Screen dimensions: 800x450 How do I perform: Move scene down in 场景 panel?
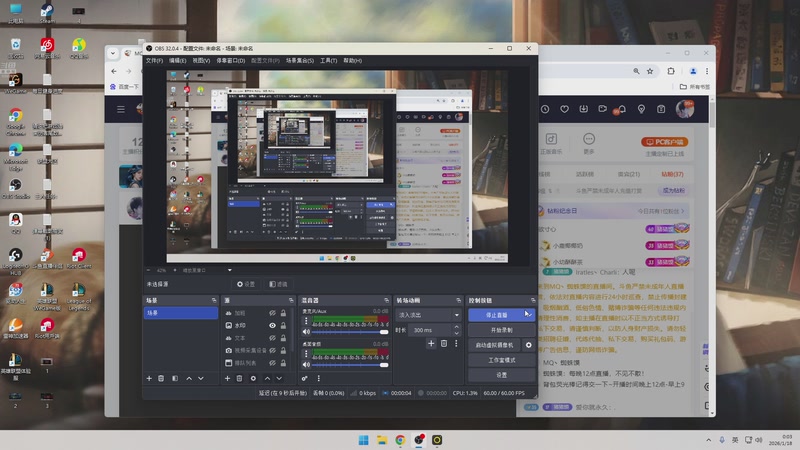201,379
